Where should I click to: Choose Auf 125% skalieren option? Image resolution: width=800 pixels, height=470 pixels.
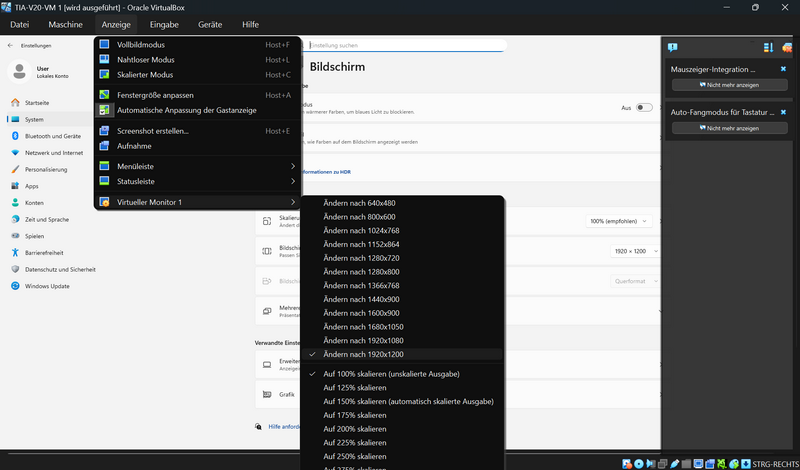tap(354, 388)
